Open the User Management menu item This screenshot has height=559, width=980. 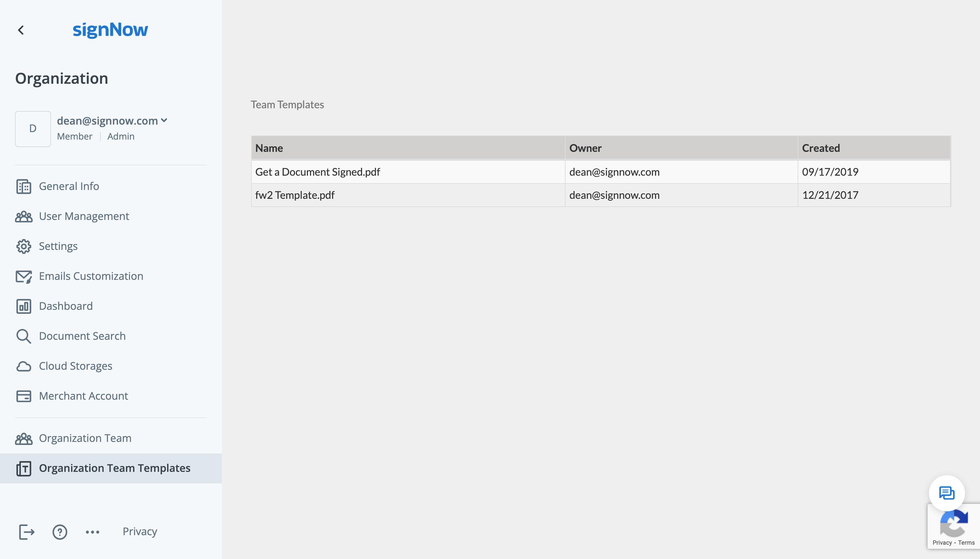tap(84, 217)
